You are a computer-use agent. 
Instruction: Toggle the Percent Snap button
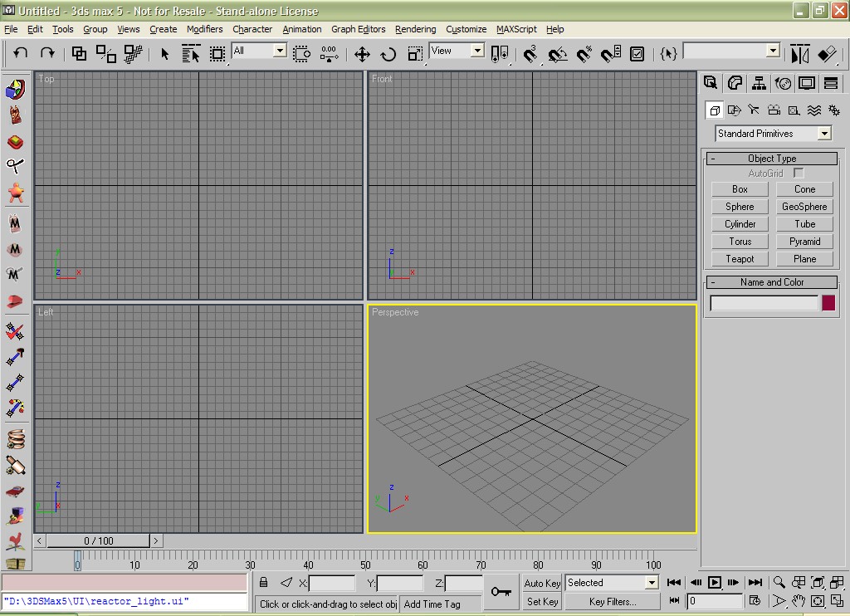[584, 54]
